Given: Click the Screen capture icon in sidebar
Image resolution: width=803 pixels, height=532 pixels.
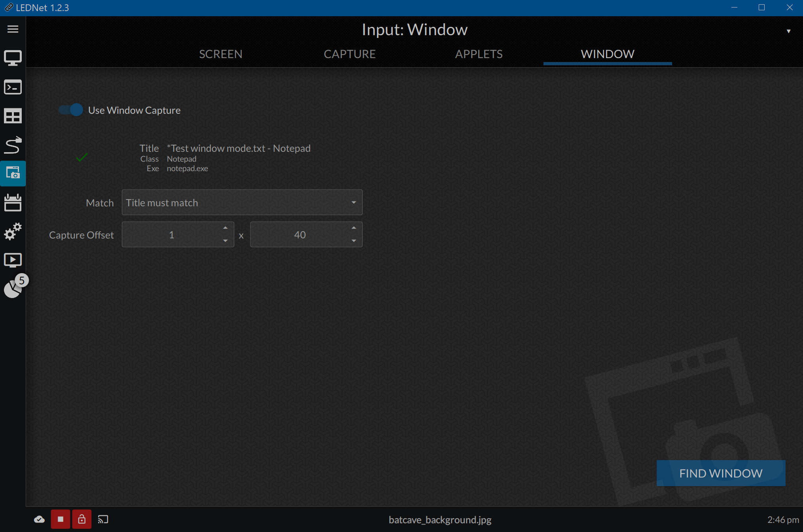Looking at the screenshot, I should [x=13, y=172].
